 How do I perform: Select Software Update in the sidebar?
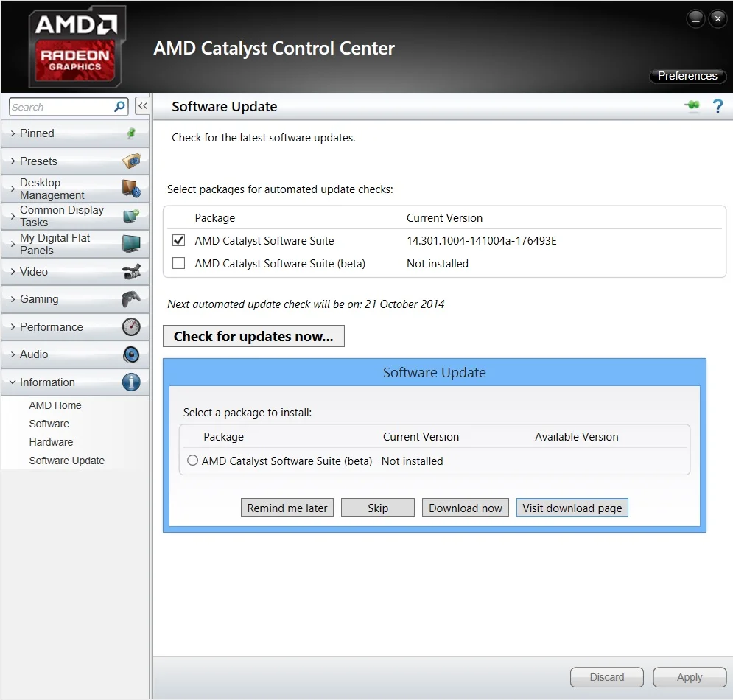(x=67, y=461)
